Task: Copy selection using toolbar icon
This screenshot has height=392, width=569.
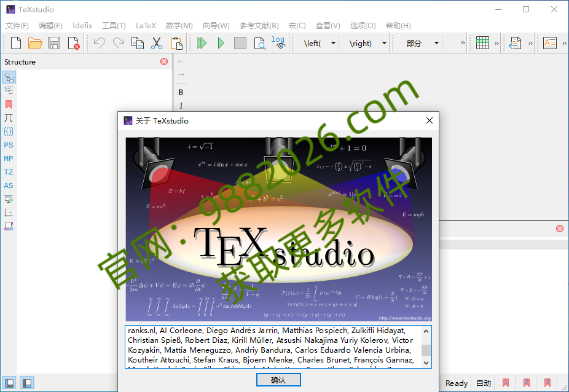Action: (138, 43)
